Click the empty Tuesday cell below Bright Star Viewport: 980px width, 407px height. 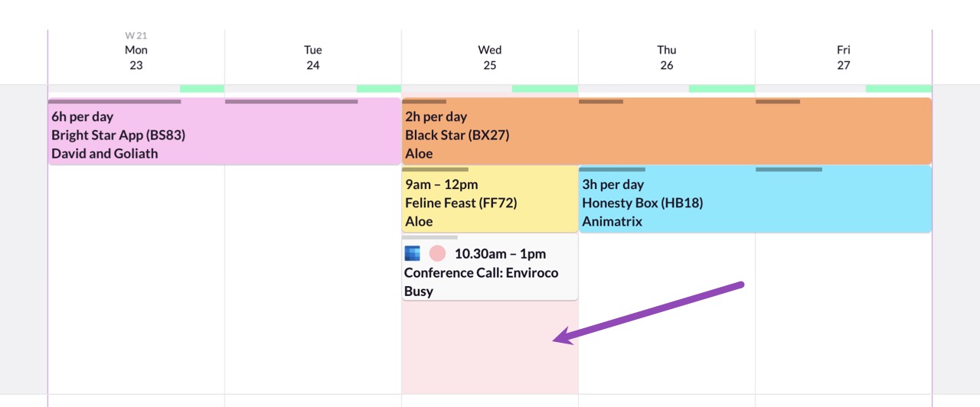(313, 279)
